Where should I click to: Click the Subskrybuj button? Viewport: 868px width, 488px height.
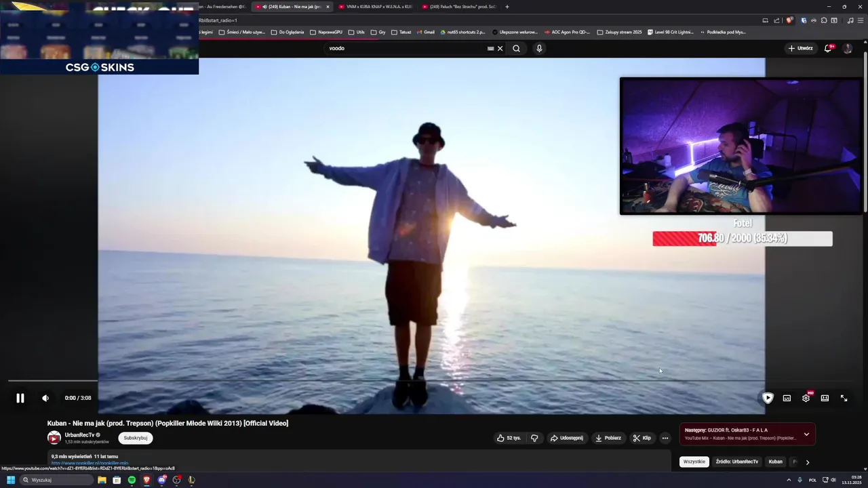pos(136,438)
